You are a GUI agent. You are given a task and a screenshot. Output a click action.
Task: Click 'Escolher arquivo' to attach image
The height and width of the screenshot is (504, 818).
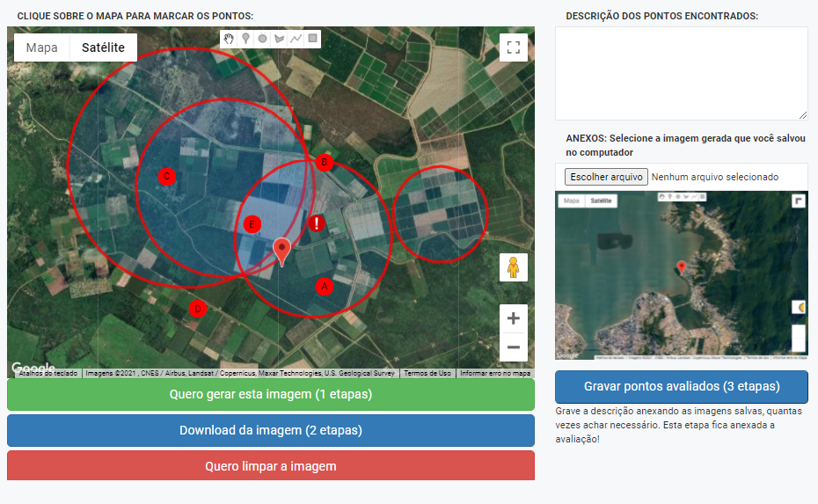pyautogui.click(x=606, y=177)
